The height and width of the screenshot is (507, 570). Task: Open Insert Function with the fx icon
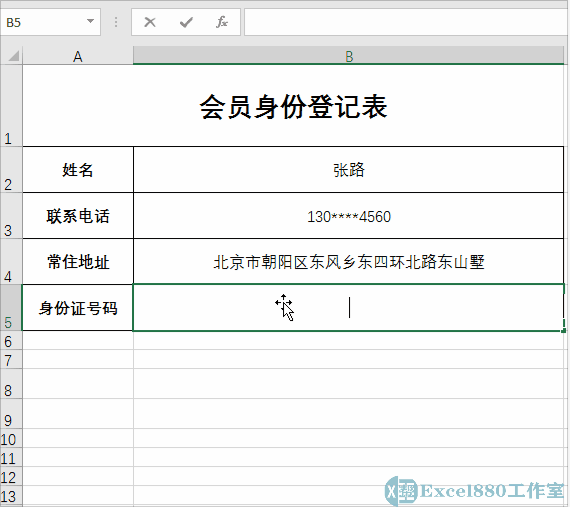point(221,22)
